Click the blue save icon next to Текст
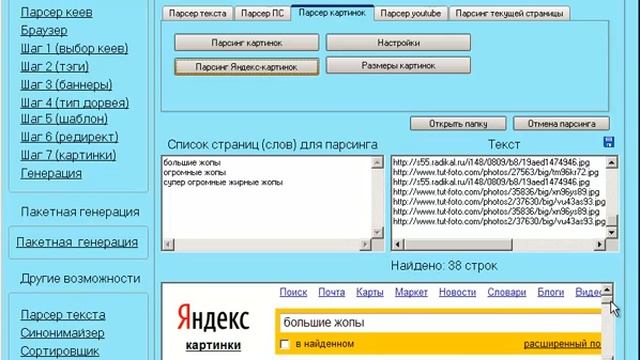This screenshot has width=640, height=360. [609, 142]
